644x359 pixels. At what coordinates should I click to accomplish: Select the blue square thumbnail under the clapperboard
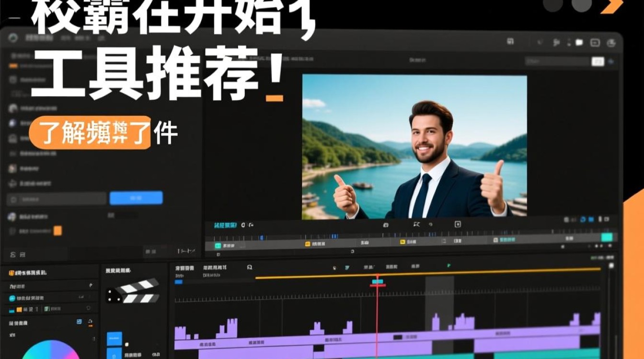(114, 339)
